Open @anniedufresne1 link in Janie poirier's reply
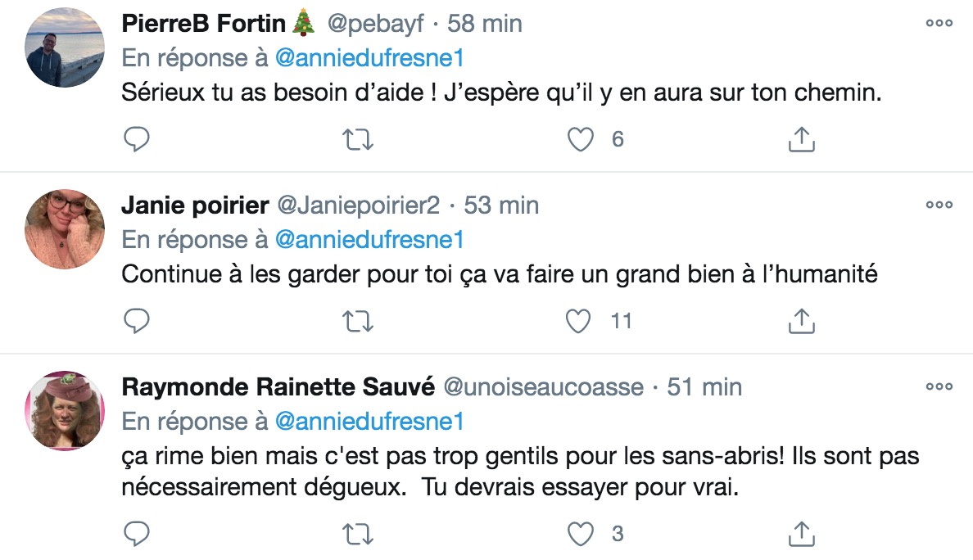This screenshot has height=560, width=973. (x=370, y=239)
